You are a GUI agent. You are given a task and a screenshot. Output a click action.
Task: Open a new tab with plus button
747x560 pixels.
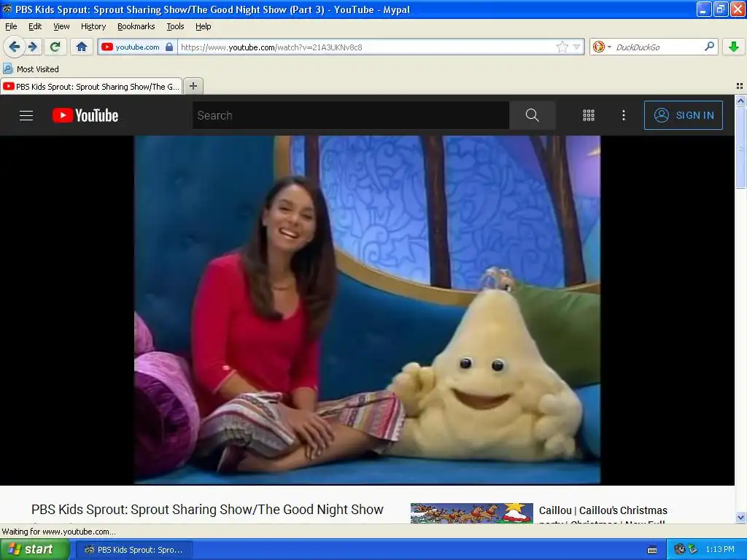(193, 86)
